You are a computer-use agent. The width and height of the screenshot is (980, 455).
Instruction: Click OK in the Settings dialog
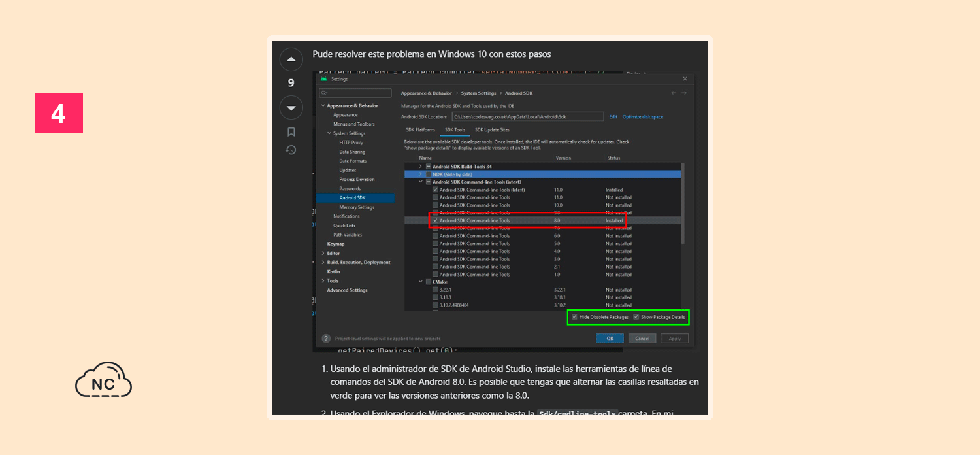610,338
